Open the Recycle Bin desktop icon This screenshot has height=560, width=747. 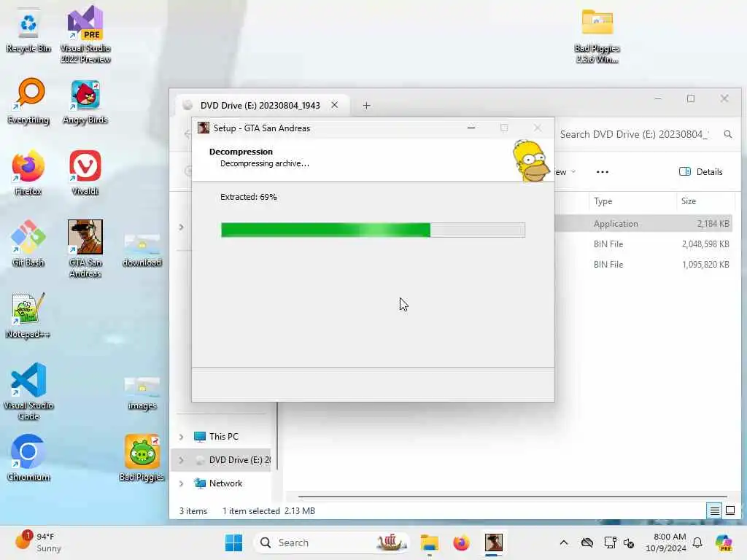[x=28, y=31]
